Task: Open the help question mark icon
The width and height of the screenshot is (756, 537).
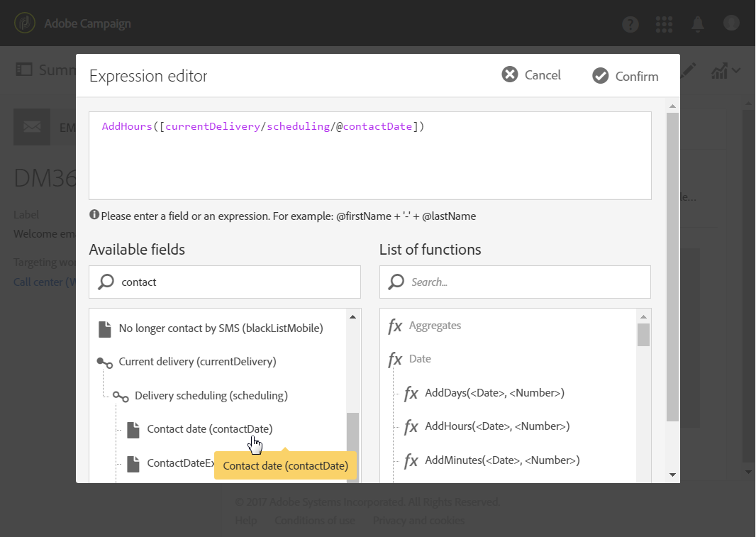Action: pos(630,24)
